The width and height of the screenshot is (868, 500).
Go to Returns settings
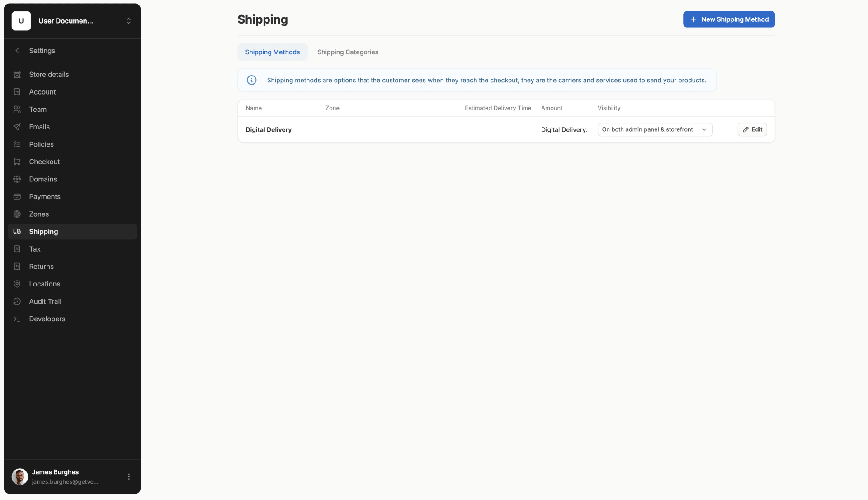[x=72, y=267]
